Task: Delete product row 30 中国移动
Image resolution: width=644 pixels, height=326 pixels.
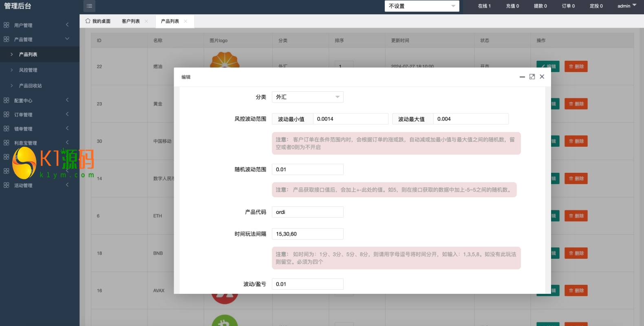Action: coord(576,141)
